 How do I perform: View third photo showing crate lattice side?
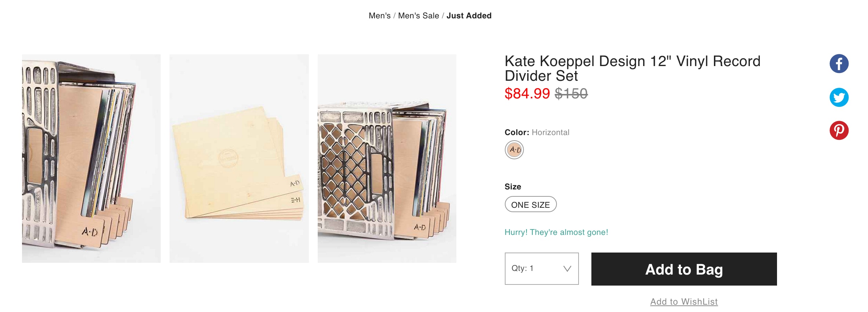click(x=387, y=159)
